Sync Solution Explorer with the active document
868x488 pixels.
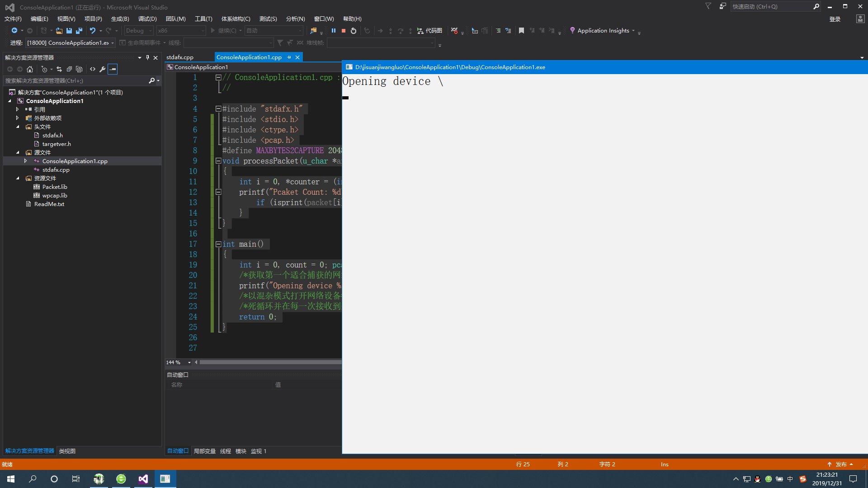tap(59, 69)
